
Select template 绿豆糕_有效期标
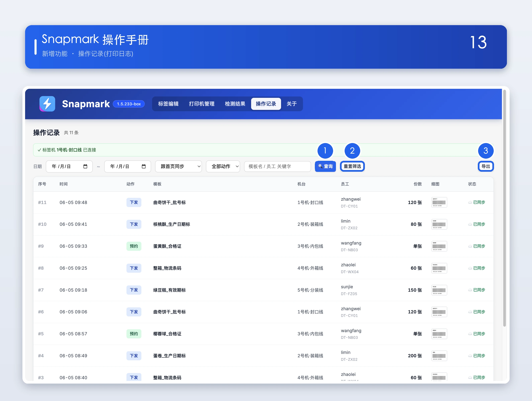point(169,290)
